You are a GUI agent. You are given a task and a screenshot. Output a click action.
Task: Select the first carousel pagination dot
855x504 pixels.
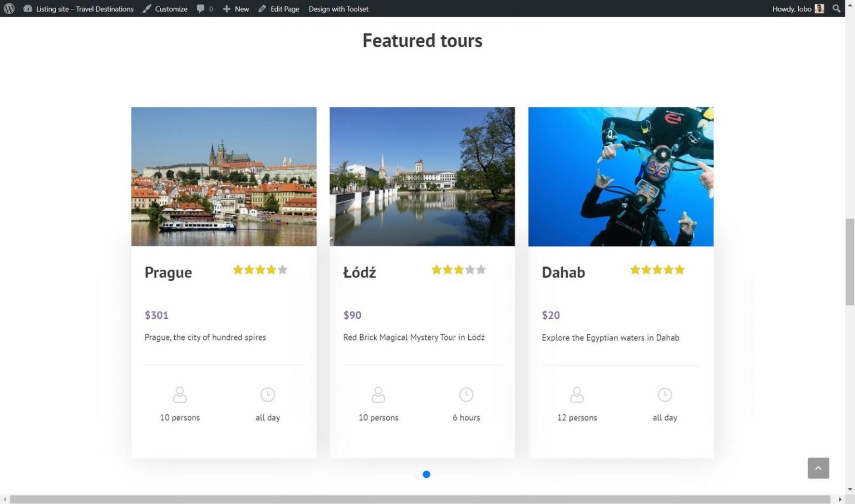click(417, 474)
